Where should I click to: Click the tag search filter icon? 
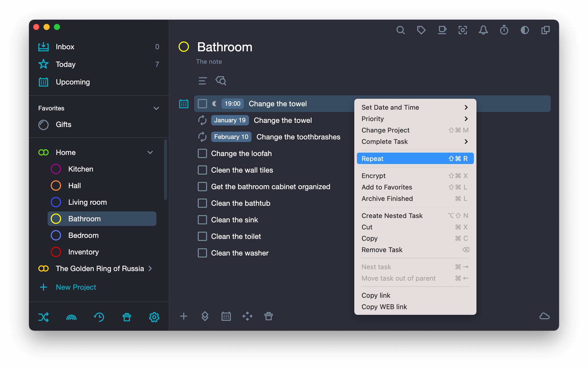221,81
